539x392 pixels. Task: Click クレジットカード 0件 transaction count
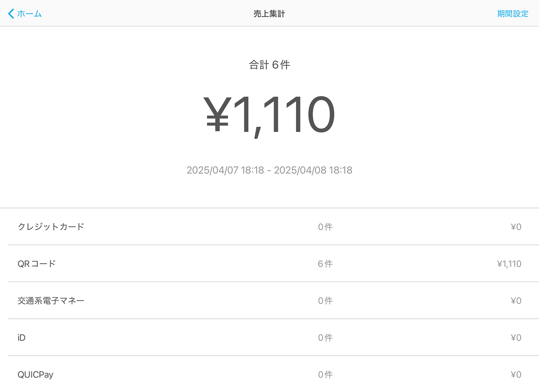(325, 227)
